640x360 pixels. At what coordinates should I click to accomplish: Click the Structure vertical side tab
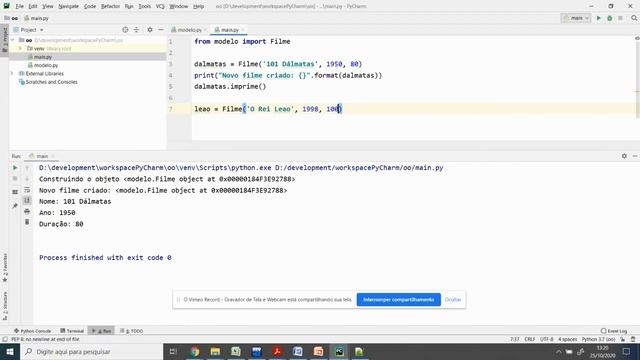pyautogui.click(x=5, y=306)
